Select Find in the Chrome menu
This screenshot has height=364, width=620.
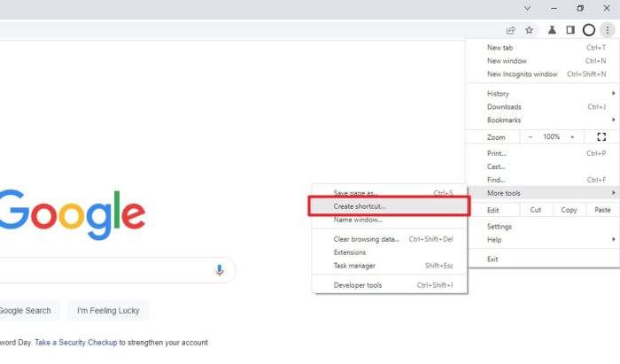click(x=542, y=180)
